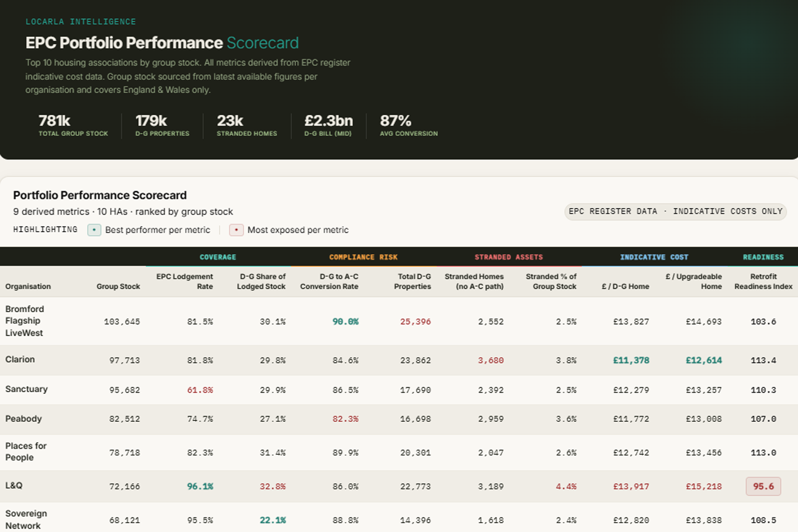
Task: Select the Places for People organisation name
Action: [26, 451]
